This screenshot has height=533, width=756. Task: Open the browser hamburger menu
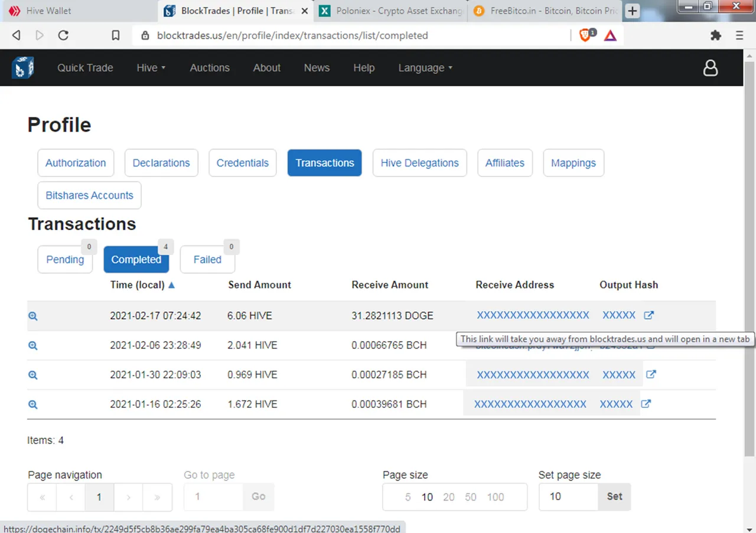tap(739, 35)
